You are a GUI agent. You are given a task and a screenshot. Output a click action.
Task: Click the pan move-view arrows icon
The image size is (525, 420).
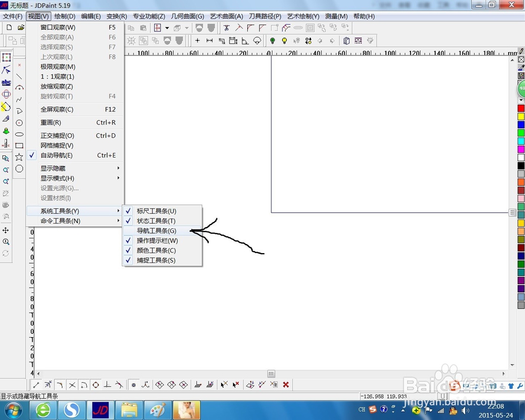[x=6, y=230]
